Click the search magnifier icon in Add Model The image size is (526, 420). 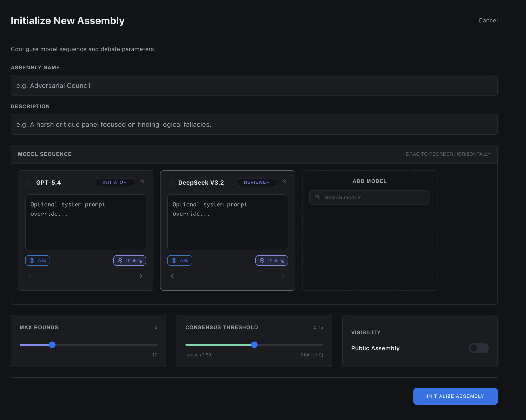coord(318,197)
